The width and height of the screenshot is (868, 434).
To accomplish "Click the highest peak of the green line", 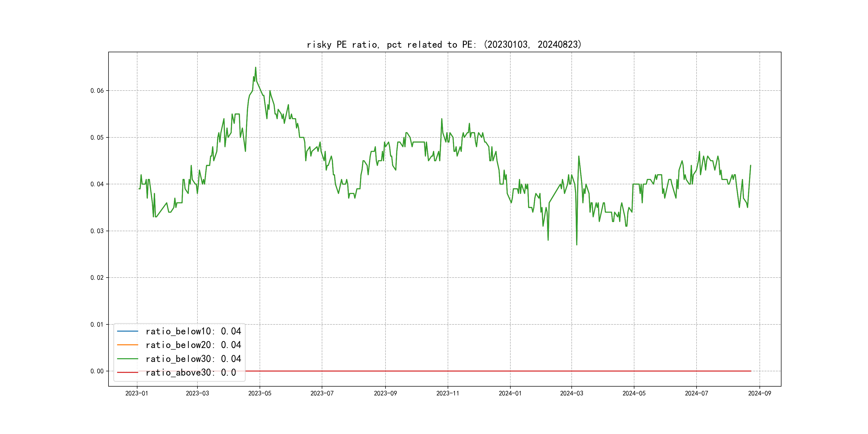I will [255, 68].
